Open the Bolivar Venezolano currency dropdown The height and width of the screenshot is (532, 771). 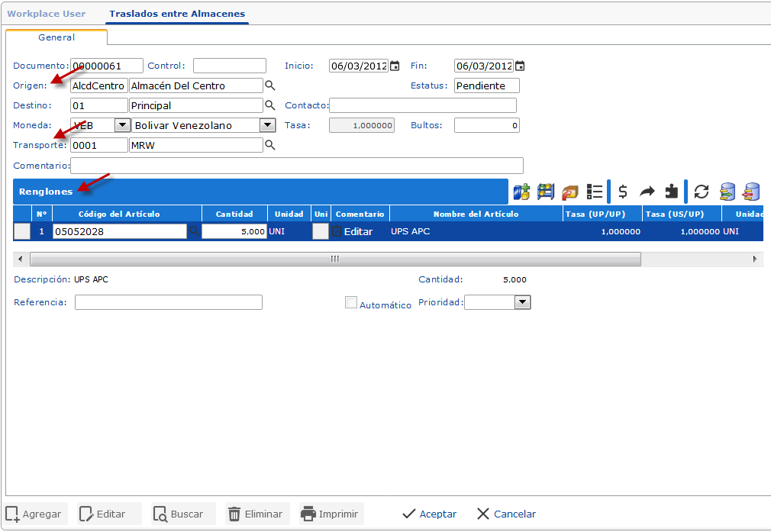point(267,125)
